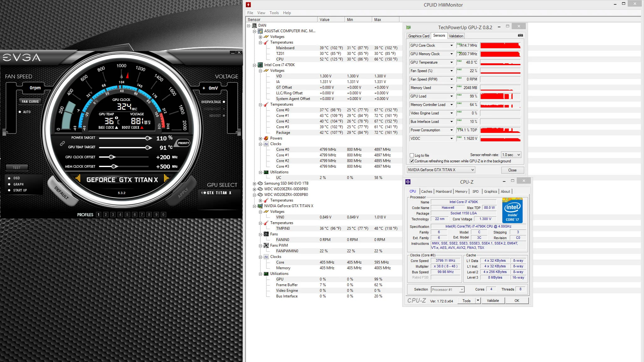Click the CPU-Z purple title bar icon
Viewport: 644px width, 362px height.
(408, 182)
